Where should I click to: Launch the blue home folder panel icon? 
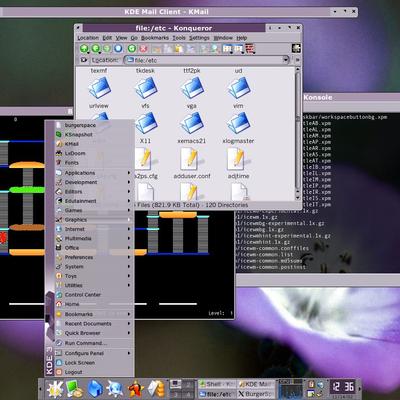coord(95,389)
